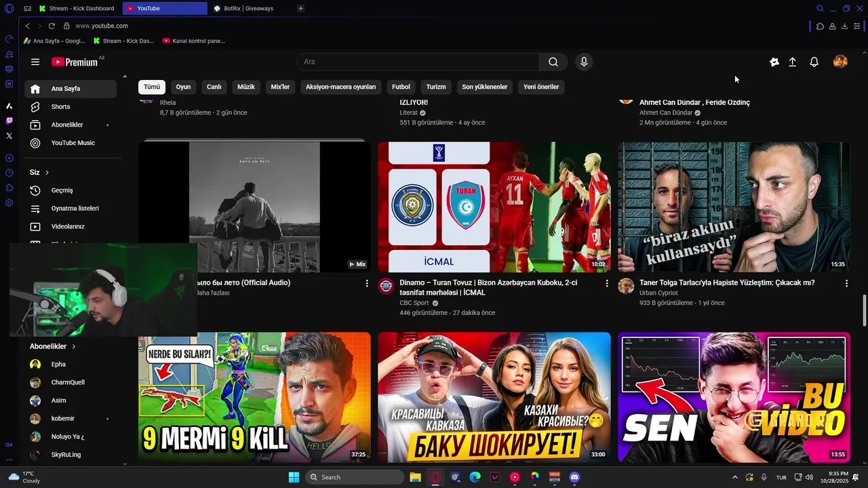The width and height of the screenshot is (868, 488).
Task: Open X Twitter from Opera sidebar
Action: [x=9, y=136]
